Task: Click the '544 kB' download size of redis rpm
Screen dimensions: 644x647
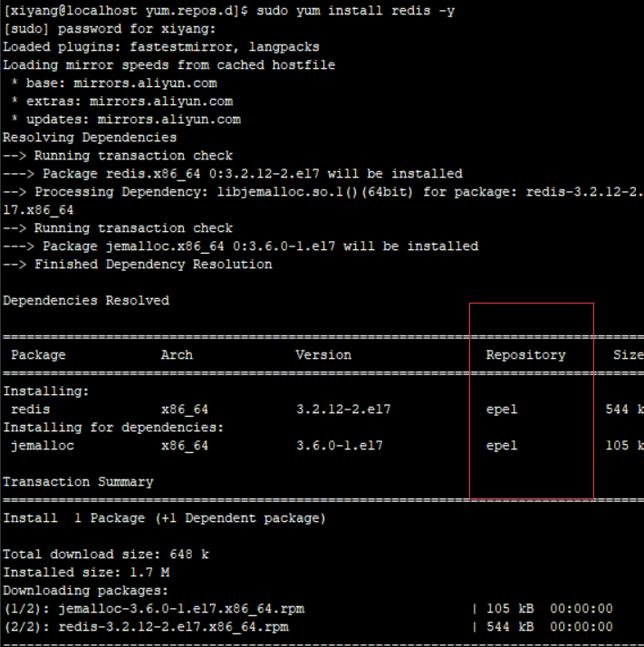Action: 510,627
